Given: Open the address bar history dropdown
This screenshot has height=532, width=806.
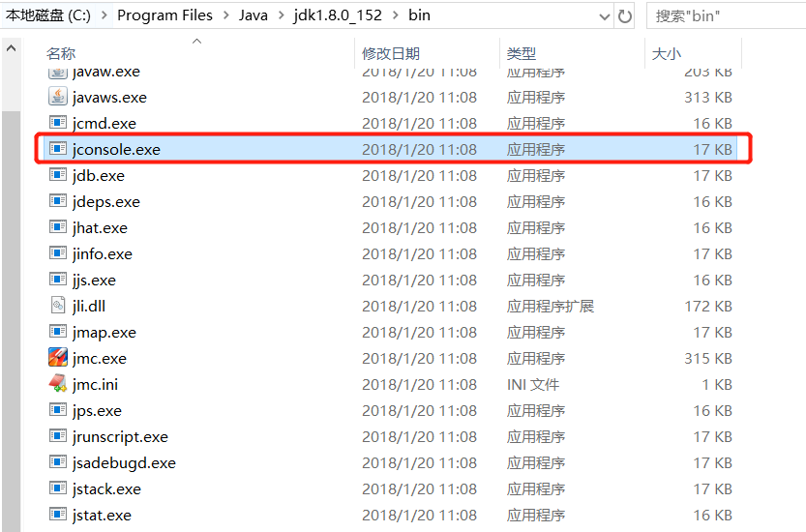Looking at the screenshot, I should point(605,16).
